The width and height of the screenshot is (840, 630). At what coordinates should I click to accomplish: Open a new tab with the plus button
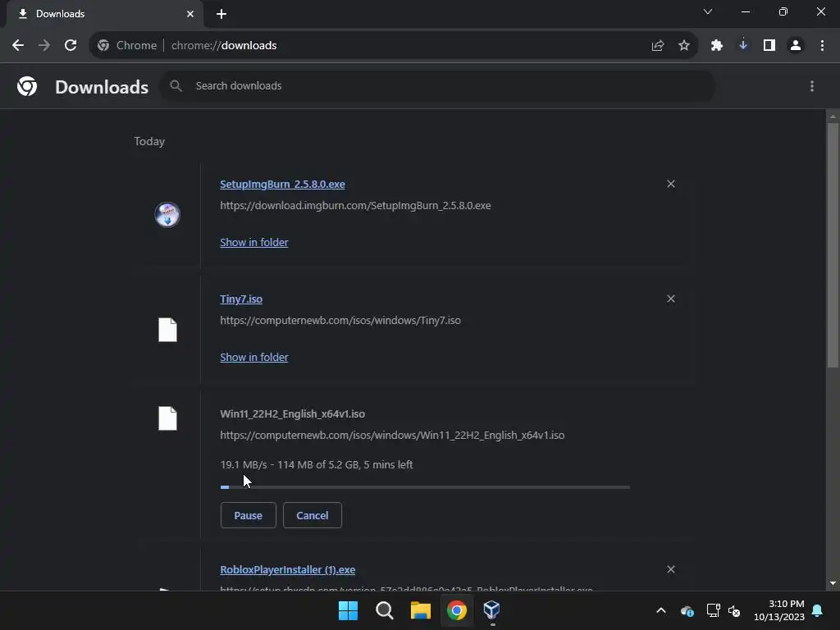pos(221,14)
